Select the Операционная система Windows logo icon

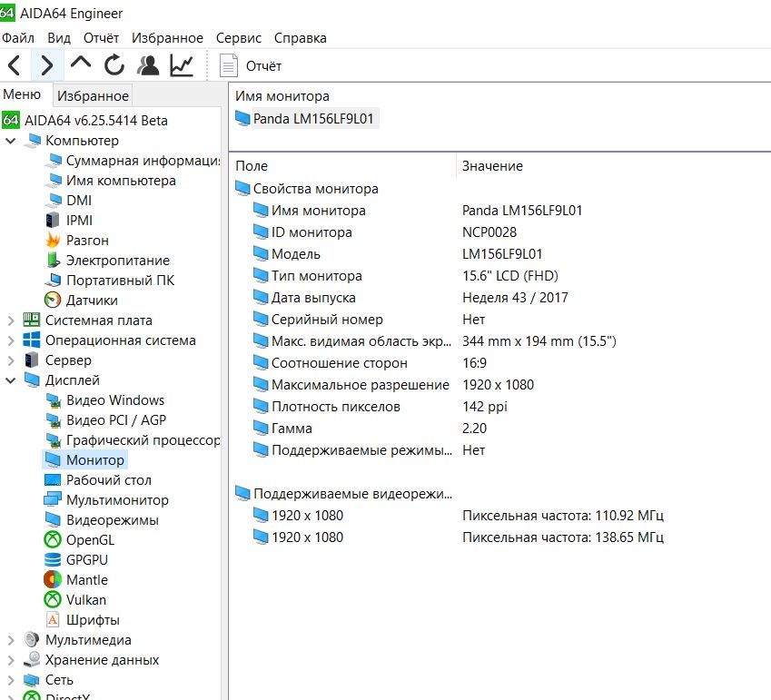point(32,340)
